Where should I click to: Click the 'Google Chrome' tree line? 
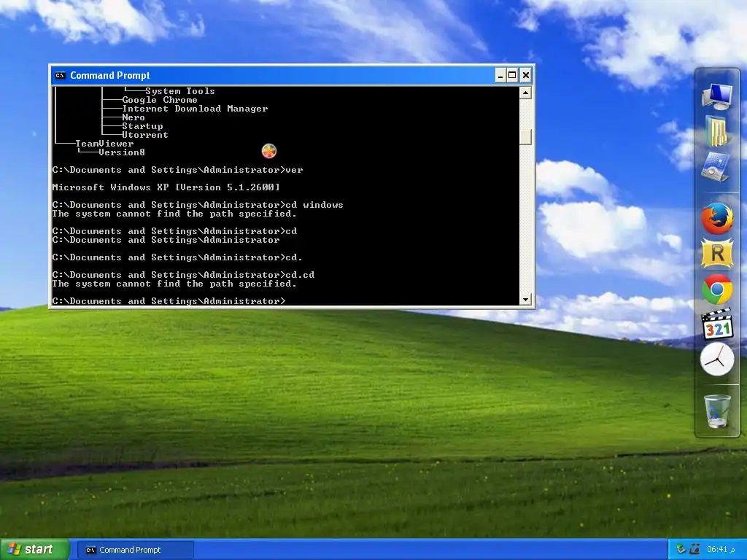(160, 99)
